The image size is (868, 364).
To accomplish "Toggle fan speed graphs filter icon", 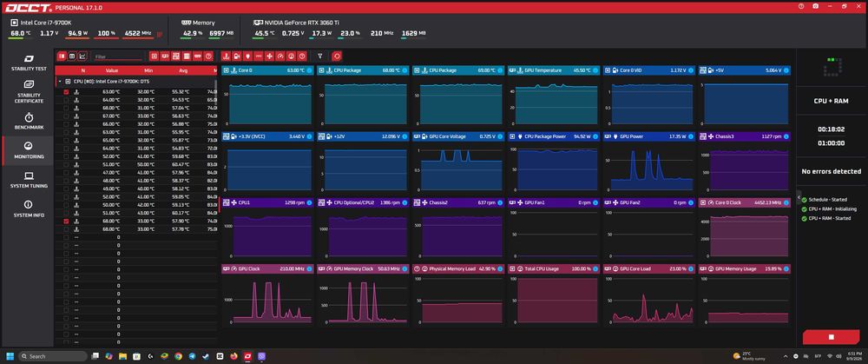I will (x=269, y=56).
